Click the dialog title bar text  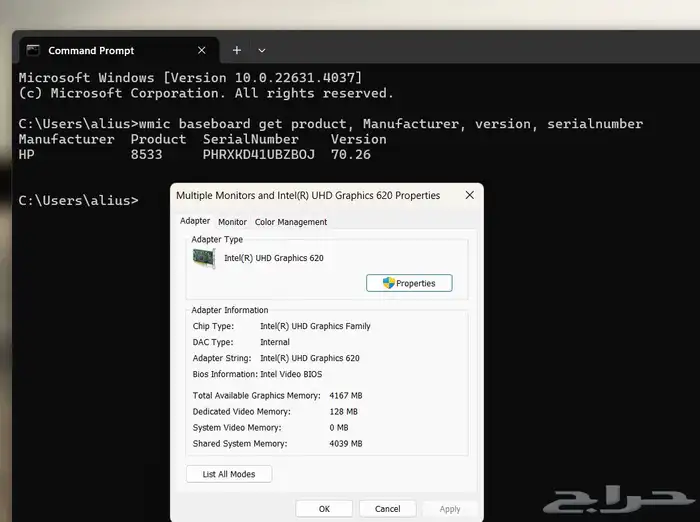coord(308,196)
